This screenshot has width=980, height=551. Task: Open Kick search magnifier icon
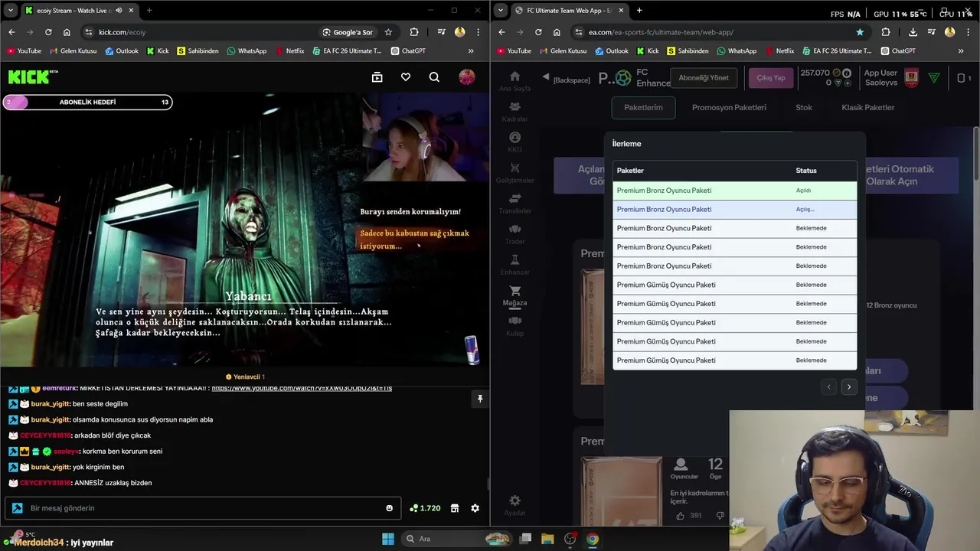pyautogui.click(x=434, y=77)
